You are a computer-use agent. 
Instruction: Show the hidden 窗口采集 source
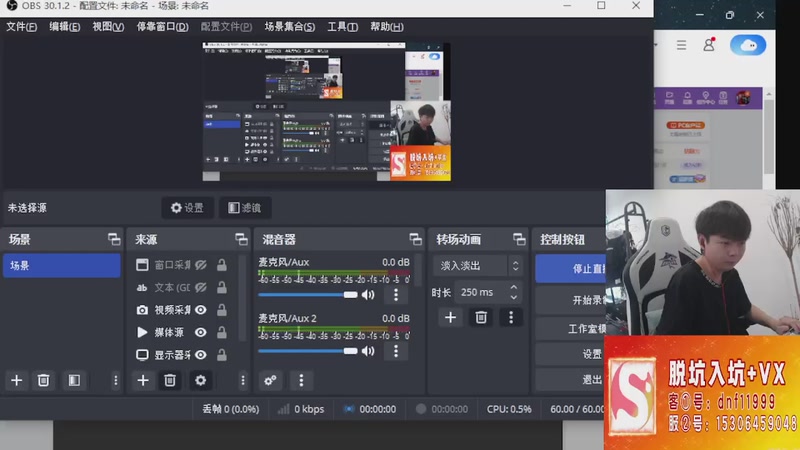(x=201, y=265)
